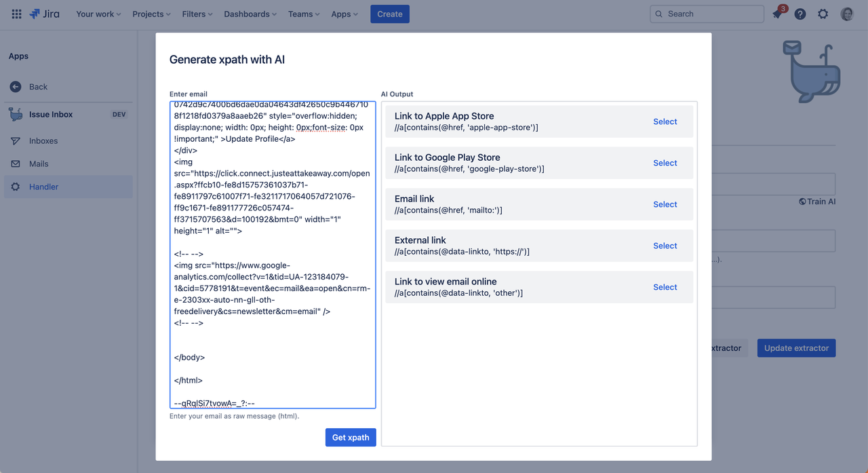Click the Update extractor button
Image resolution: width=868 pixels, height=473 pixels.
(796, 348)
